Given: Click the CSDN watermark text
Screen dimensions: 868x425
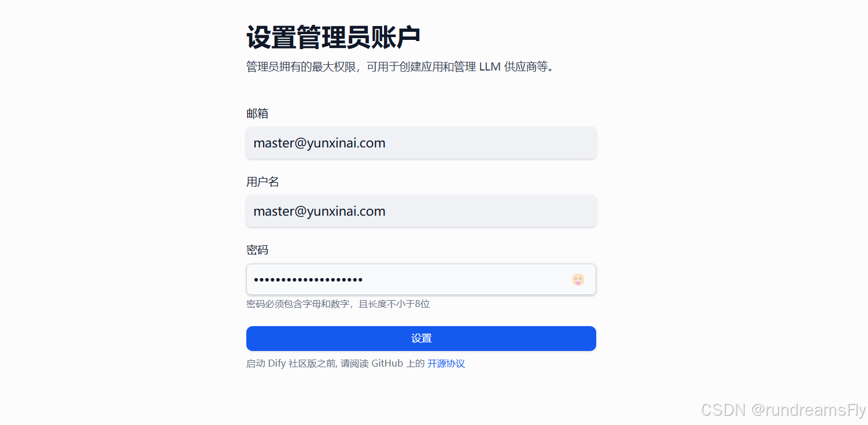Looking at the screenshot, I should coord(723,410).
